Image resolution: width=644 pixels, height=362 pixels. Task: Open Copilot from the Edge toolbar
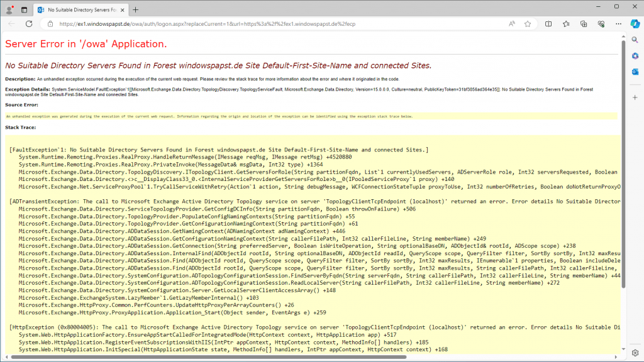click(x=635, y=23)
